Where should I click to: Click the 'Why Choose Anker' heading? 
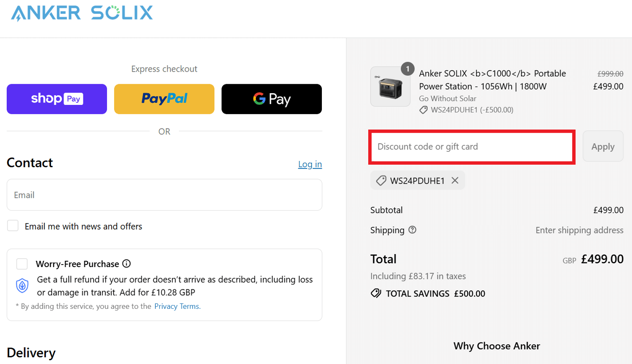click(497, 346)
